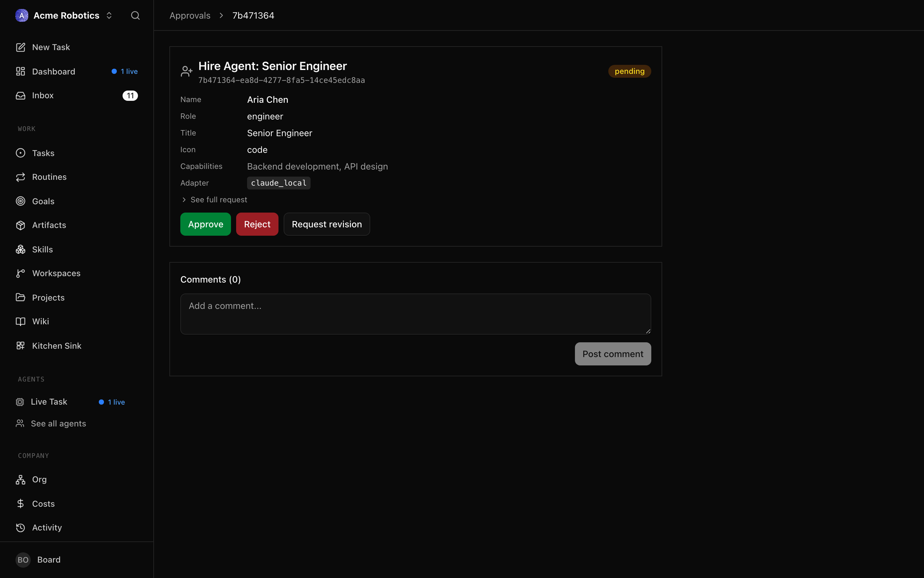The image size is (924, 578).
Task: Open the Artifacts page
Action: 76,225
